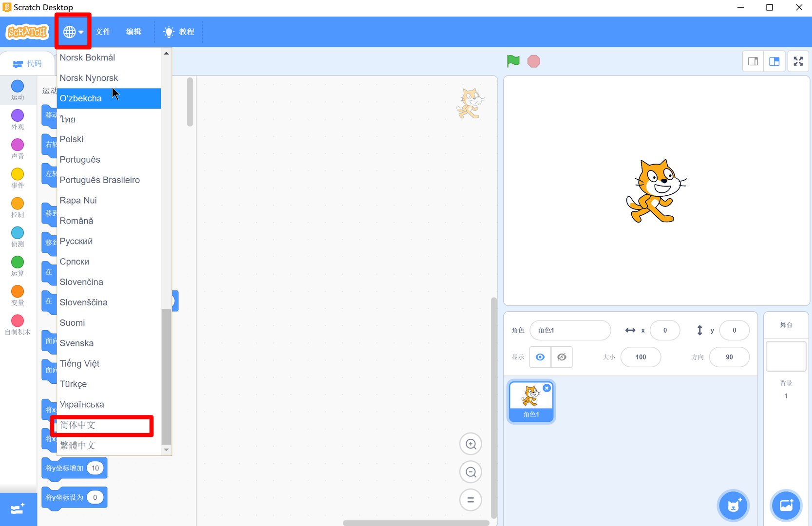This screenshot has width=812, height=526.
Task: Click the green flag to run project
Action: (513, 61)
